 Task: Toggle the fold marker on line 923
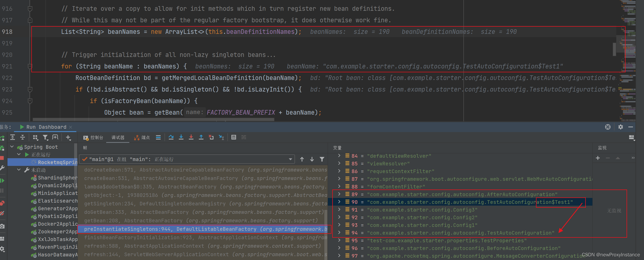pyautogui.click(x=30, y=89)
